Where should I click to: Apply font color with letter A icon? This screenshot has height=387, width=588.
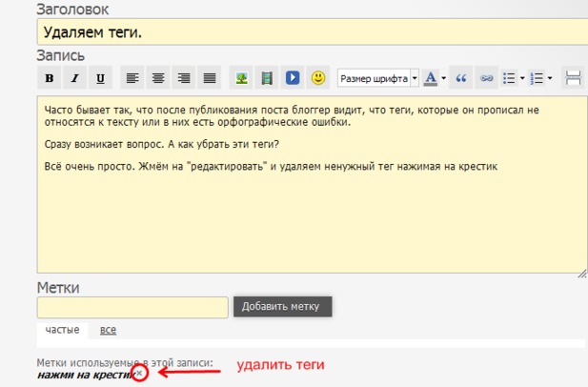(431, 78)
